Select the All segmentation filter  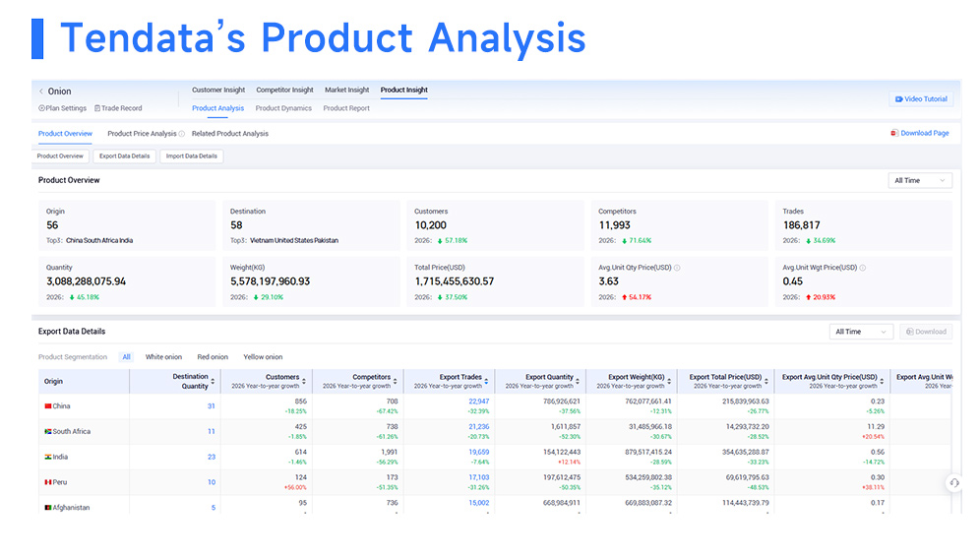click(x=126, y=357)
